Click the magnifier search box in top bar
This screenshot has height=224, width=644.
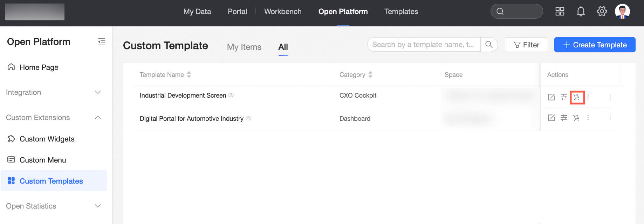coord(517,11)
